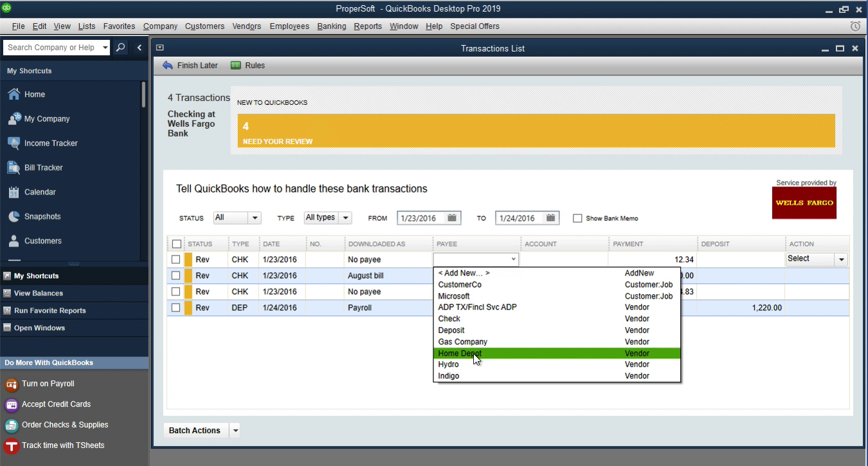The image size is (868, 466).
Task: Click the Turn on Payroll icon
Action: [x=11, y=384]
